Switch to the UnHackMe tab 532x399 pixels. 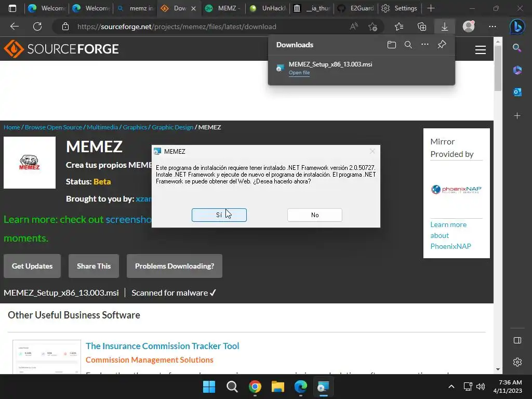pyautogui.click(x=268, y=8)
